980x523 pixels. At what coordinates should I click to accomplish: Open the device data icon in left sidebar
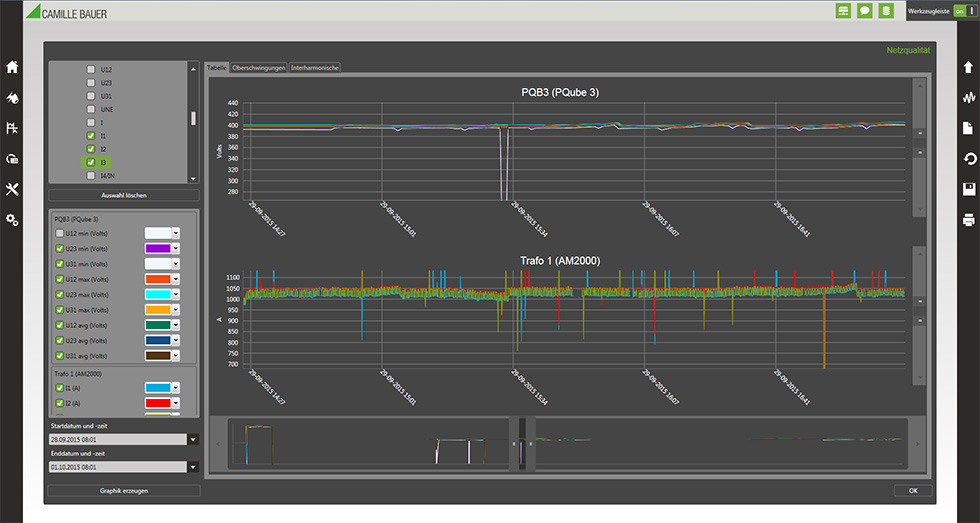point(12,159)
